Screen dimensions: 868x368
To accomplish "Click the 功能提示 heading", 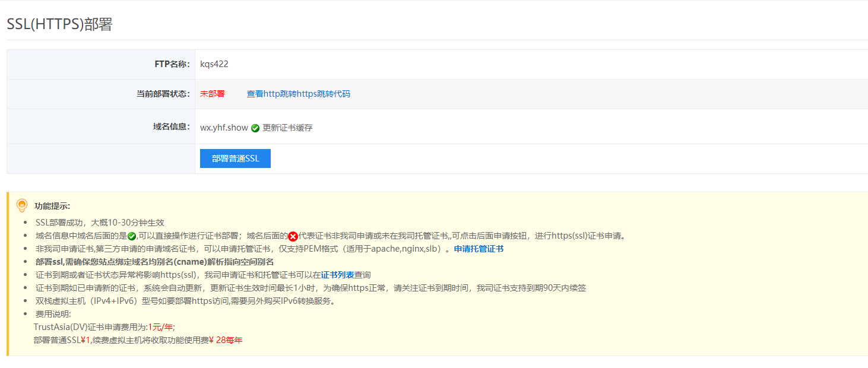I will (52, 206).
